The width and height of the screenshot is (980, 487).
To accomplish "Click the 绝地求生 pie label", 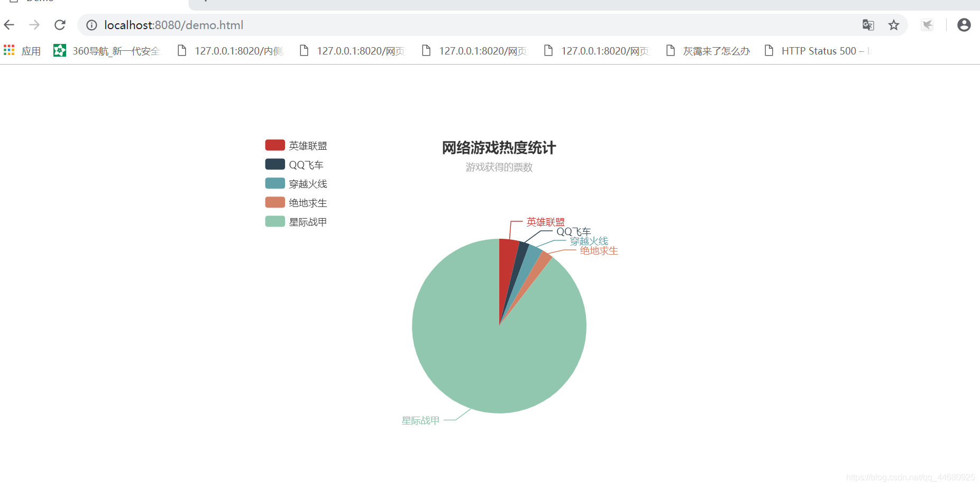I will coord(599,251).
